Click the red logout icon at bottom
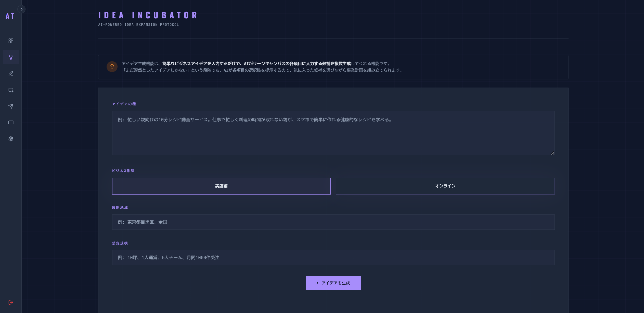This screenshot has height=313, width=644. tap(11, 303)
